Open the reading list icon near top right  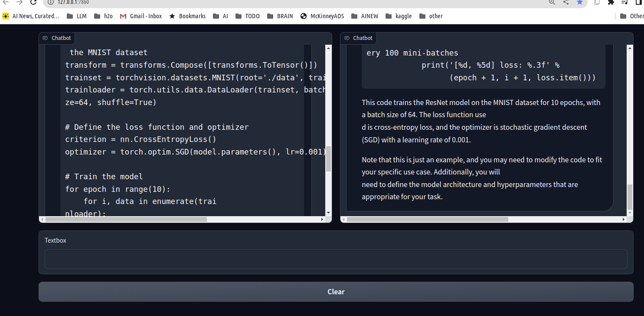pos(624,3)
